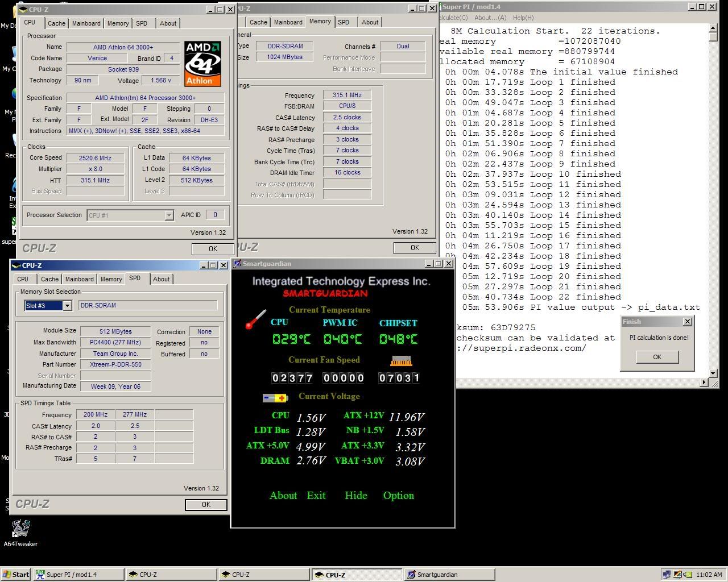Open the Processor Selection CPU #1 dropdown
The image size is (728, 582).
[x=169, y=215]
